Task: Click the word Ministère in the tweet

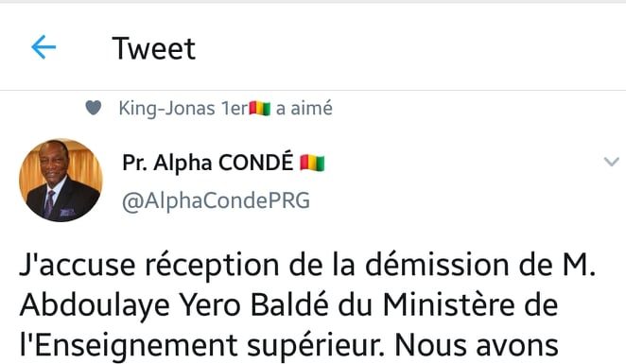Action: pos(448,304)
